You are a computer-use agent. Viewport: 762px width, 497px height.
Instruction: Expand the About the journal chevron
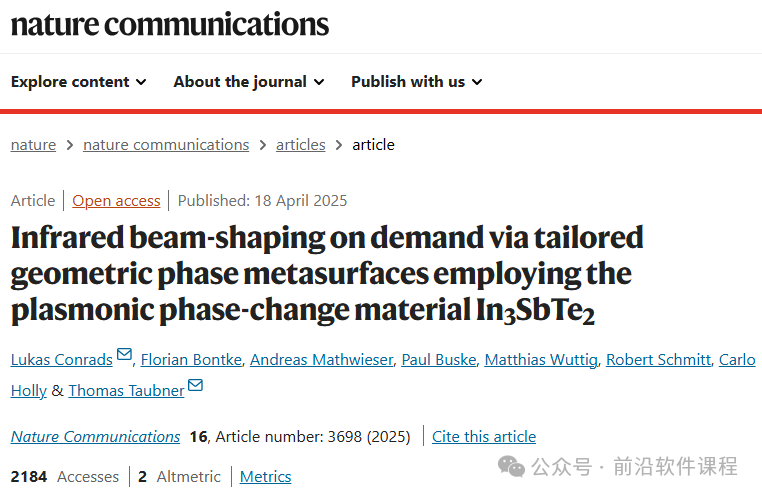point(319,82)
